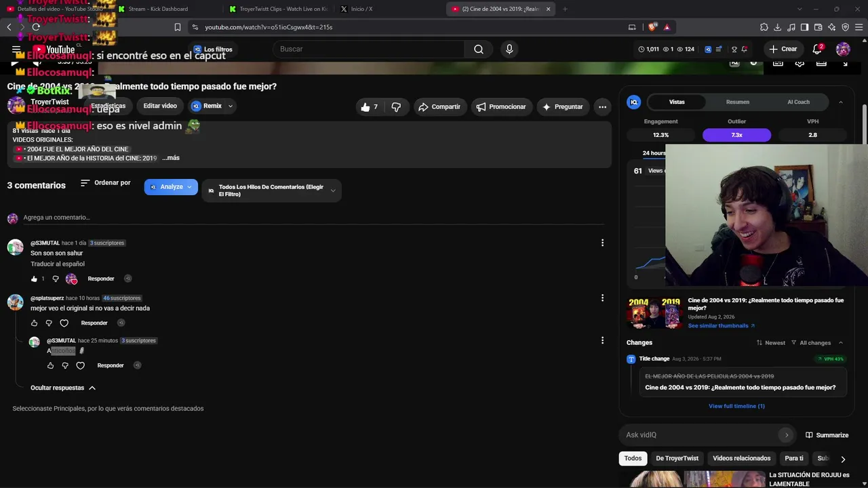
Task: Dislike splatsuperz's comment
Action: 49,323
